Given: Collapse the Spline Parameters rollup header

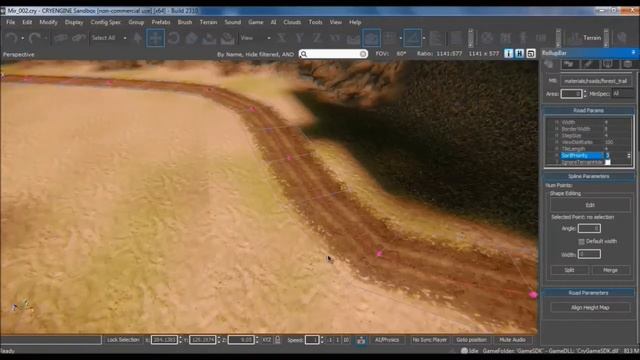Looking at the screenshot, I should pos(588,176).
